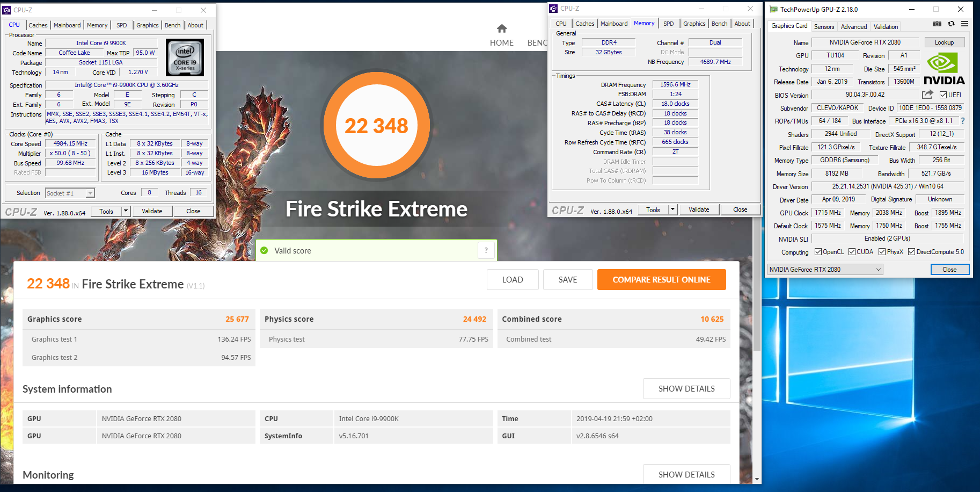This screenshot has height=492, width=980.
Task: Switch to the Sensors tab in GPU-Z
Action: click(824, 27)
